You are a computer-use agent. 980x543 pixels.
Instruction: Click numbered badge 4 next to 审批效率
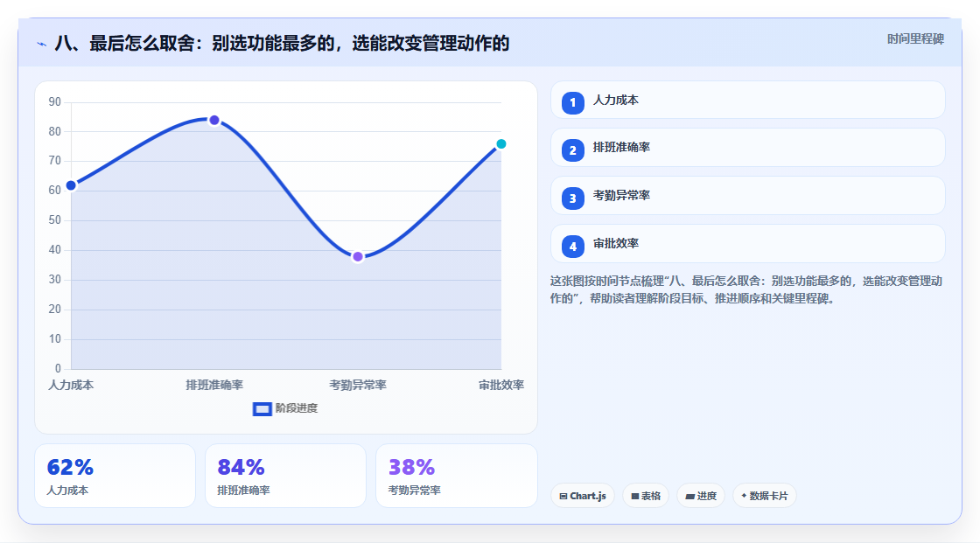(x=572, y=247)
